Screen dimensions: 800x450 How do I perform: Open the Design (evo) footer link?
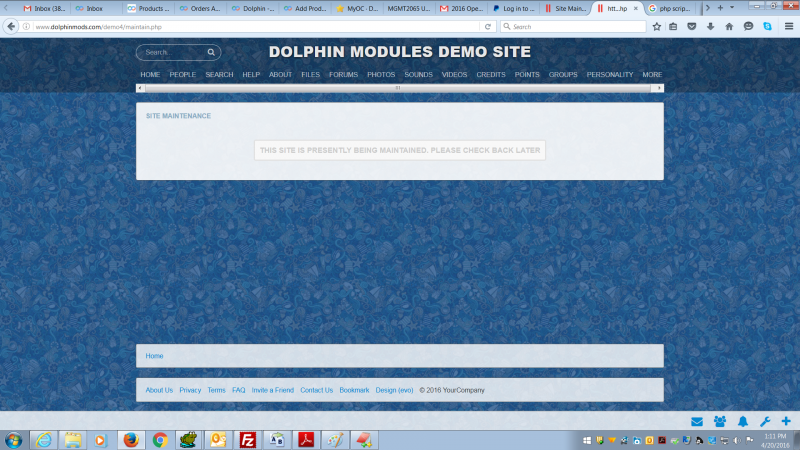(x=394, y=390)
